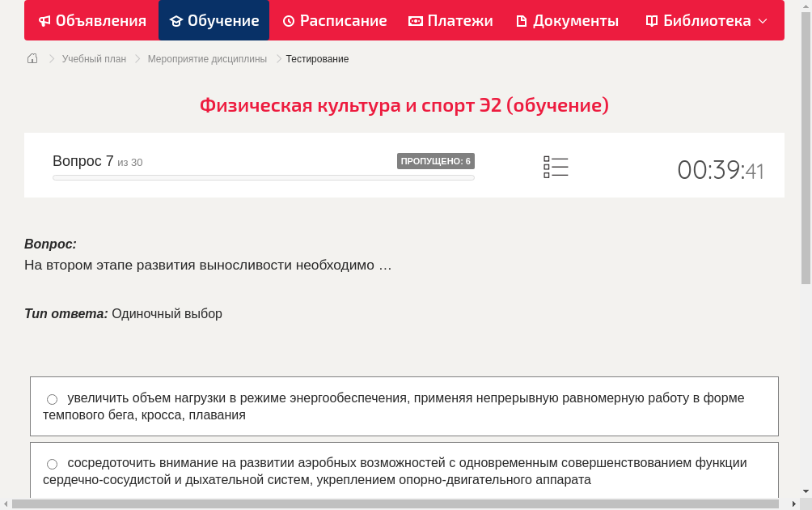Click the clock icon beside Расписание
The width and height of the screenshot is (812, 510).
pos(288,20)
